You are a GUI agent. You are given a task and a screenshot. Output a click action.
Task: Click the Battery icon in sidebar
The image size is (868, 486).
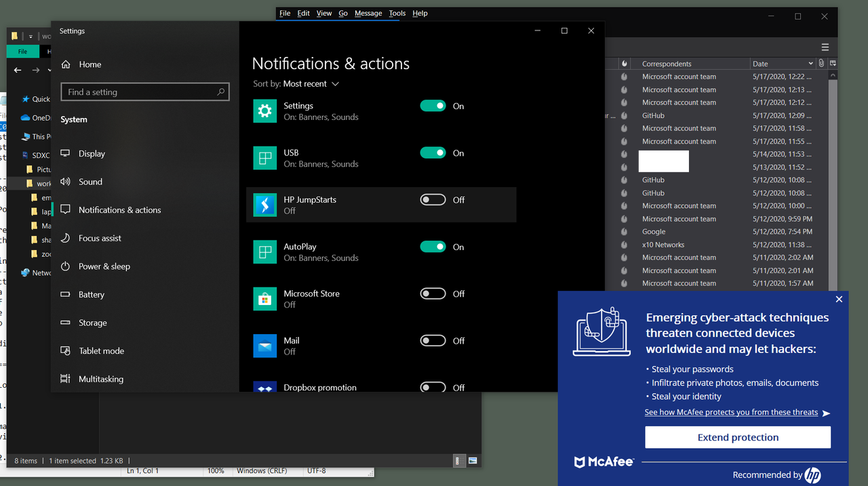point(65,294)
